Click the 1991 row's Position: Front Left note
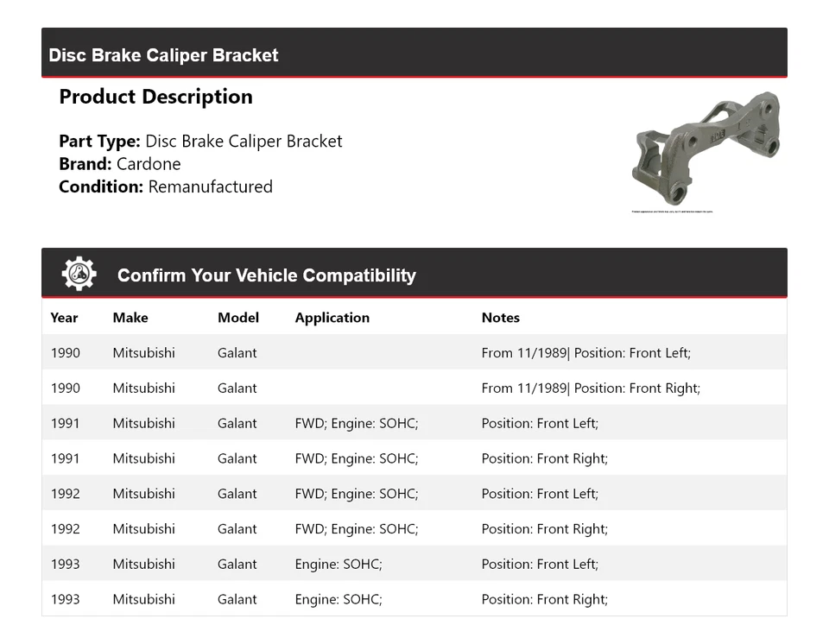Image resolution: width=829 pixels, height=644 pixels. click(540, 424)
